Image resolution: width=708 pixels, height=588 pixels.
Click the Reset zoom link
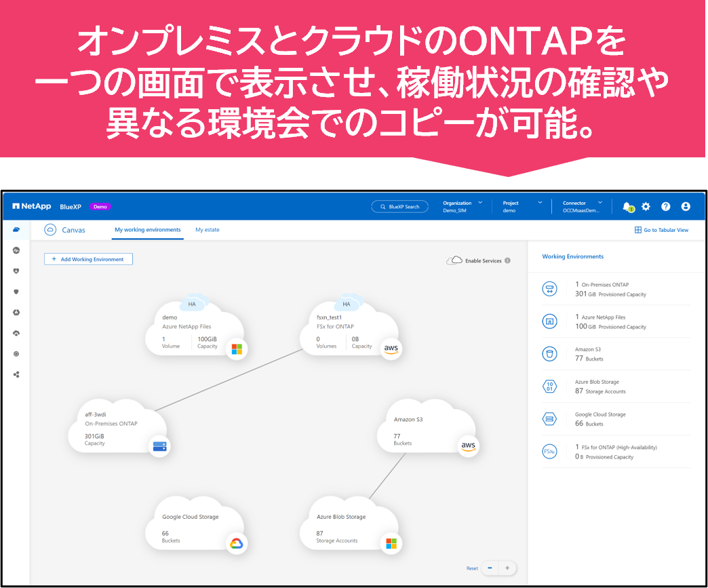coord(472,568)
